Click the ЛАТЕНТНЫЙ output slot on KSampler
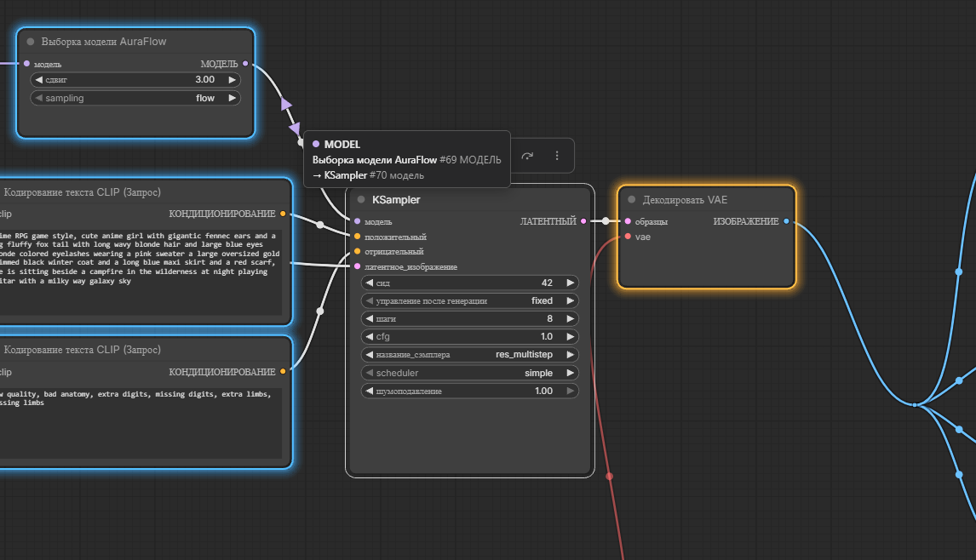 click(x=583, y=221)
